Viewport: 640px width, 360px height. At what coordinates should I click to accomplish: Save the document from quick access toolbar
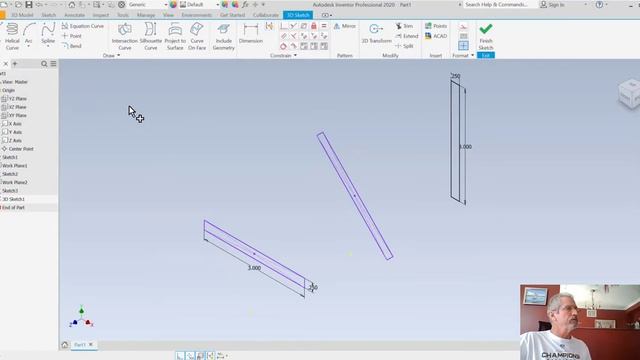[x=29, y=5]
